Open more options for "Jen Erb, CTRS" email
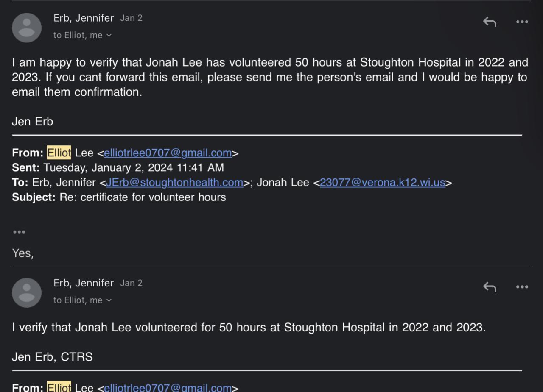Image resolution: width=543 pixels, height=392 pixels. pyautogui.click(x=522, y=287)
